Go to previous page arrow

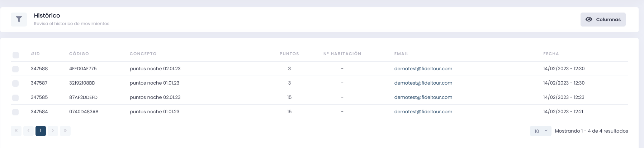[28, 131]
